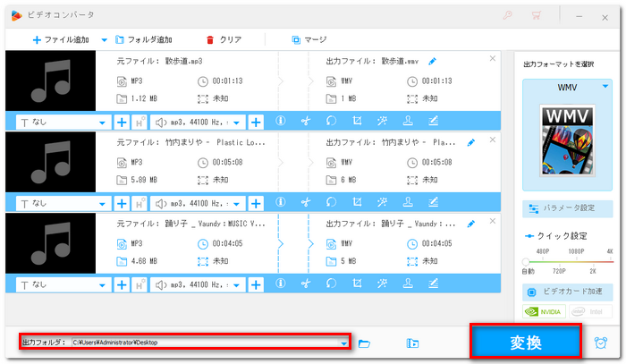Viewport: 626px width, 364px height.
Task: Select the cut (scissors) tool for 散歩道.mp3
Action: (x=306, y=121)
